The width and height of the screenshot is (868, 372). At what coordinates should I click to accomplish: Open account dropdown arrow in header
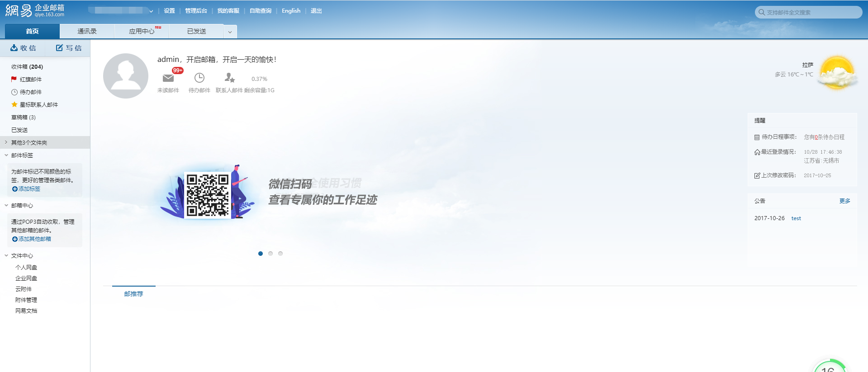(x=151, y=11)
